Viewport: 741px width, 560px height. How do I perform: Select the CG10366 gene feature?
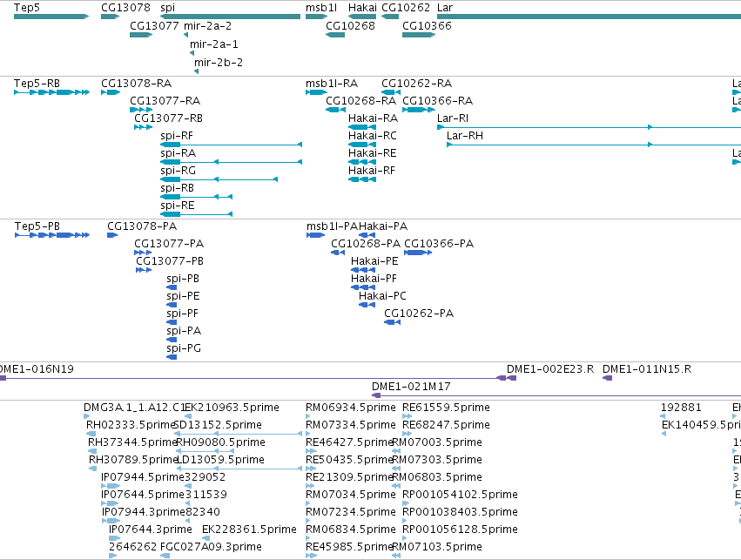coord(419,35)
